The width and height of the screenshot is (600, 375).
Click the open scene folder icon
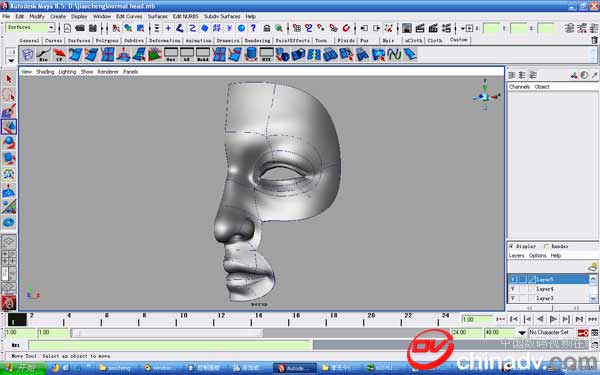[80, 28]
